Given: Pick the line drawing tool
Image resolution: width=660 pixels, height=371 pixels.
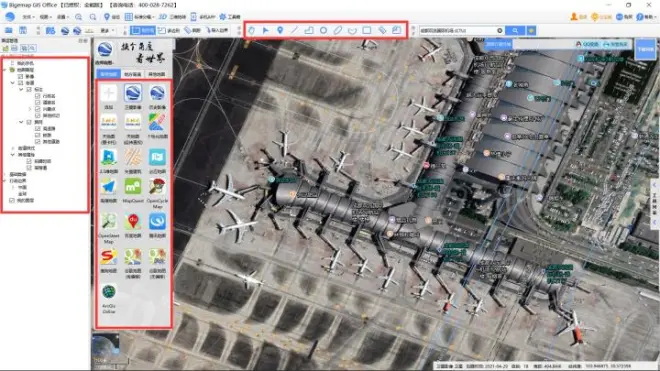Looking at the screenshot, I should point(294,30).
